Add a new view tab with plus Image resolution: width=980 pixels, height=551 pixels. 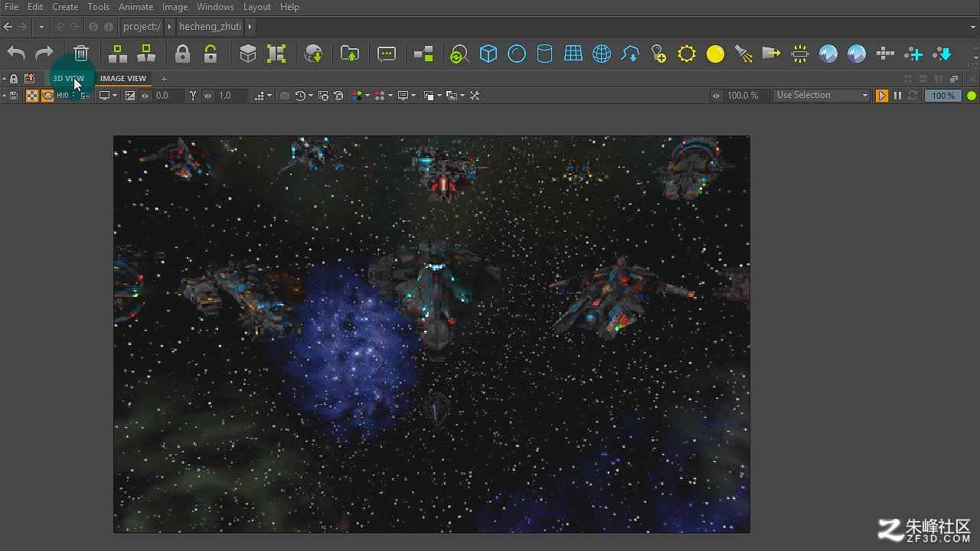(x=164, y=79)
